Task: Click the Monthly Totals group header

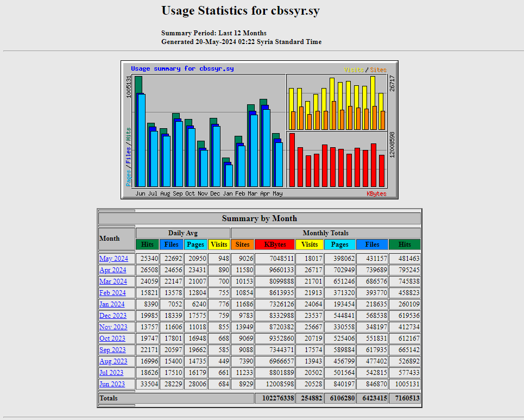Action: (x=325, y=233)
